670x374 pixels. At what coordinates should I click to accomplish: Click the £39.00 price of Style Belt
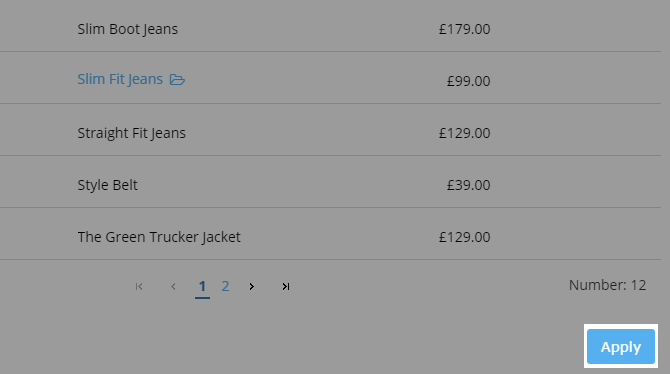tap(468, 185)
